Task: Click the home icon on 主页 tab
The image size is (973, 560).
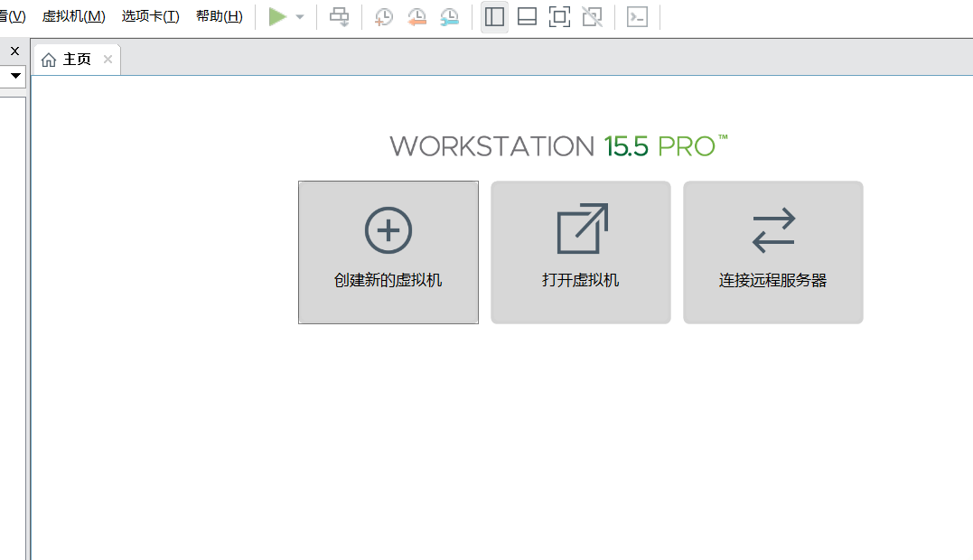Action: [x=49, y=60]
